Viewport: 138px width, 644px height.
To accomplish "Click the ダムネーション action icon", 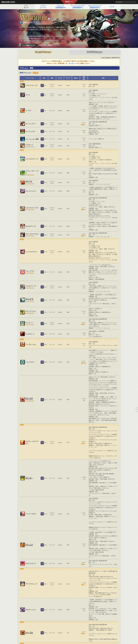I will [x=23, y=610].
